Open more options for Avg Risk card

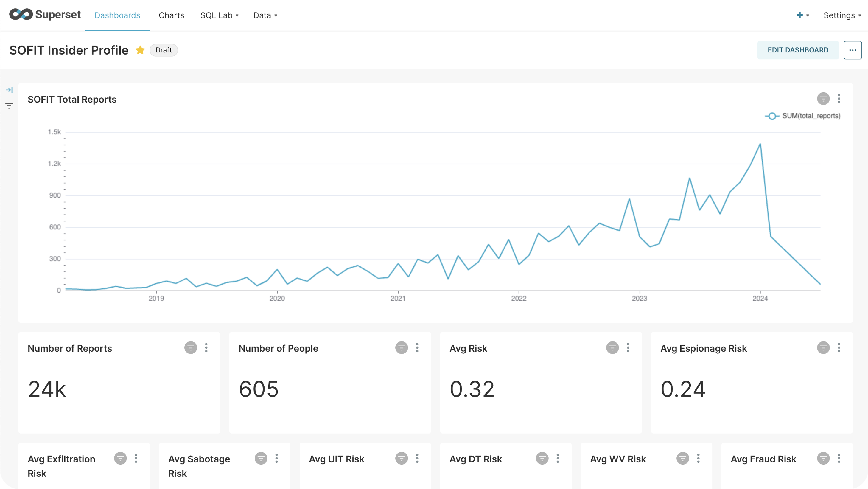628,347
